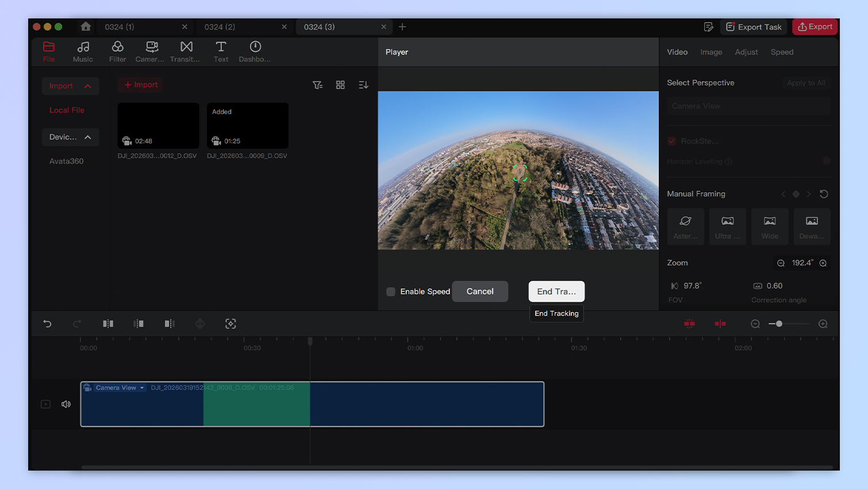Image resolution: width=868 pixels, height=489 pixels.
Task: Uncheck the RockSteady stabilization option
Action: tap(670, 140)
